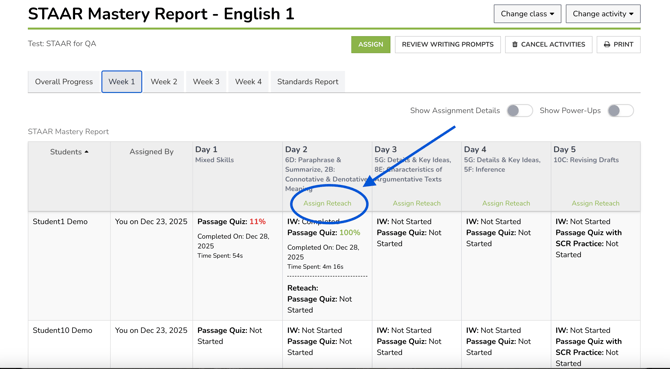This screenshot has width=670, height=369.
Task: Select the Week 1 tab
Action: tap(121, 82)
